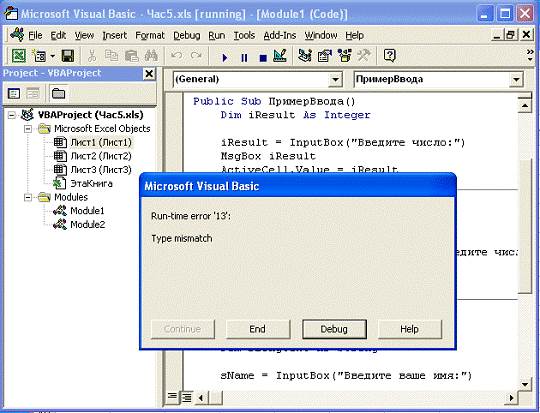Click End in the error dialog

click(258, 329)
